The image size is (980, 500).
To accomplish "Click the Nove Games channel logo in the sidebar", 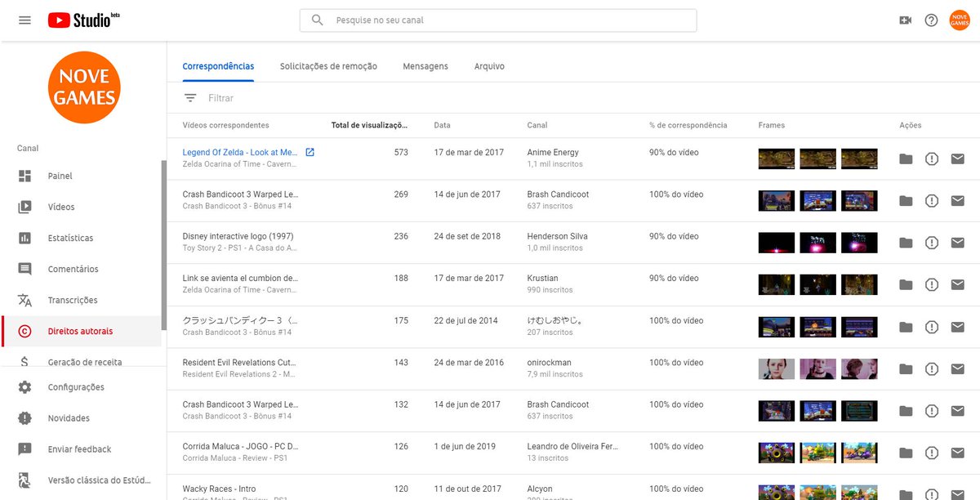I will click(x=83, y=87).
